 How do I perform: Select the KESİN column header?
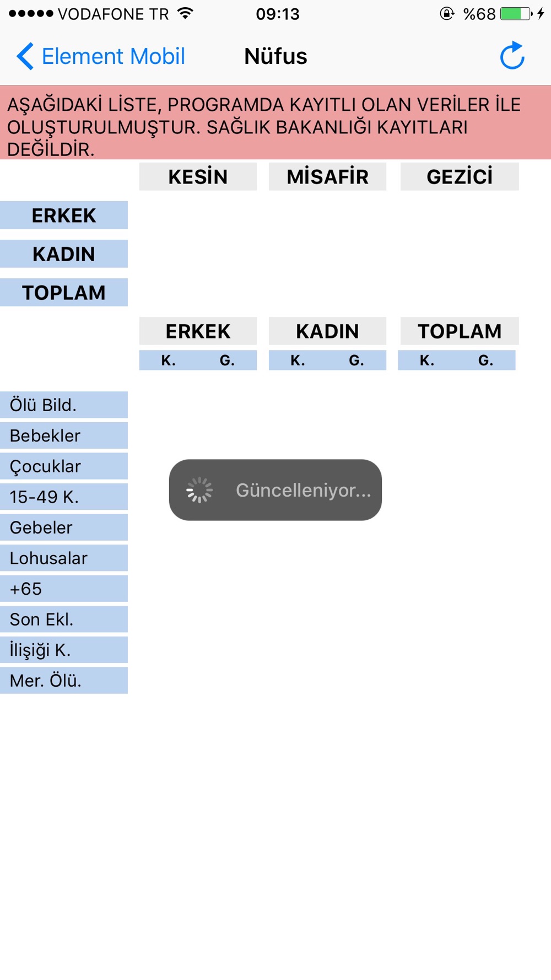(198, 176)
